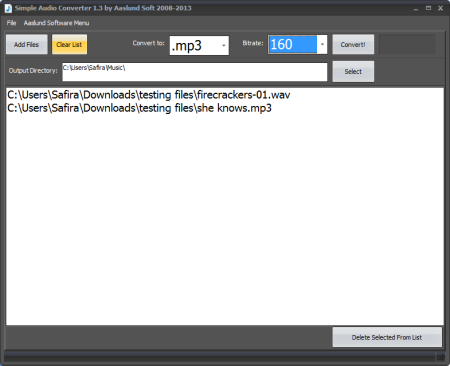Click the progress box beside Convert! button

407,44
